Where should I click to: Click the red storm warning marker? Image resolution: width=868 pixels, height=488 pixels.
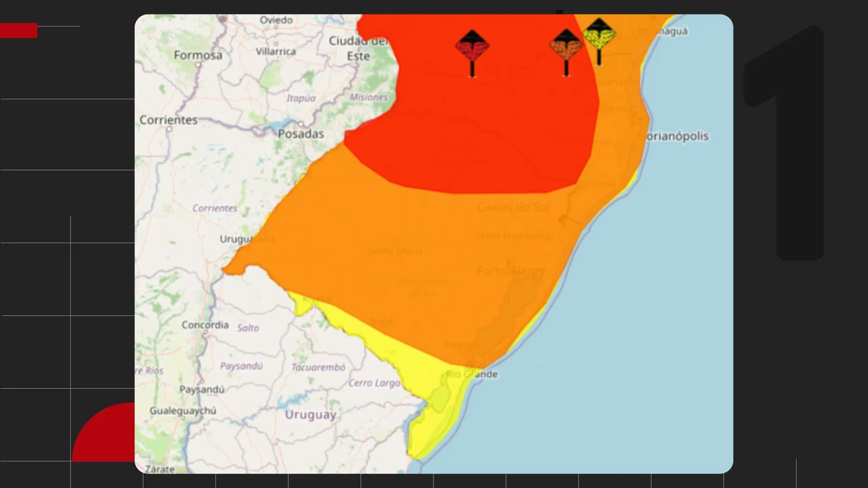[x=472, y=53]
